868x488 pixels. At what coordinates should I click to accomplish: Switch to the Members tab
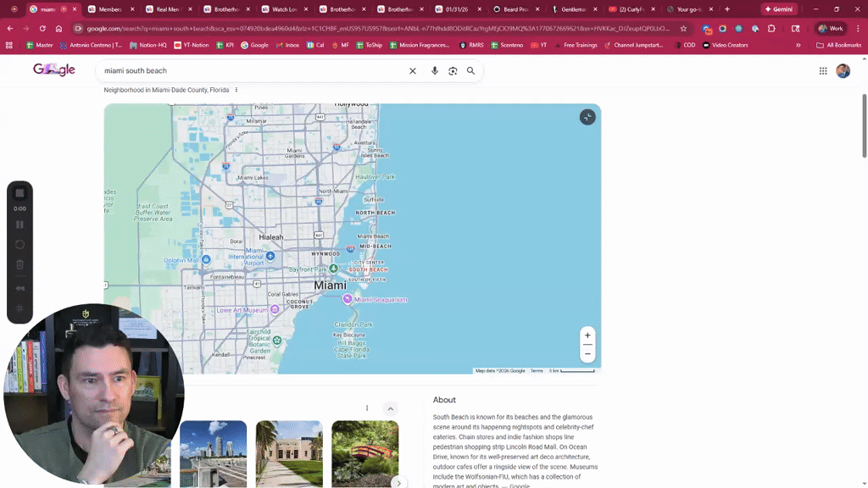109,8
